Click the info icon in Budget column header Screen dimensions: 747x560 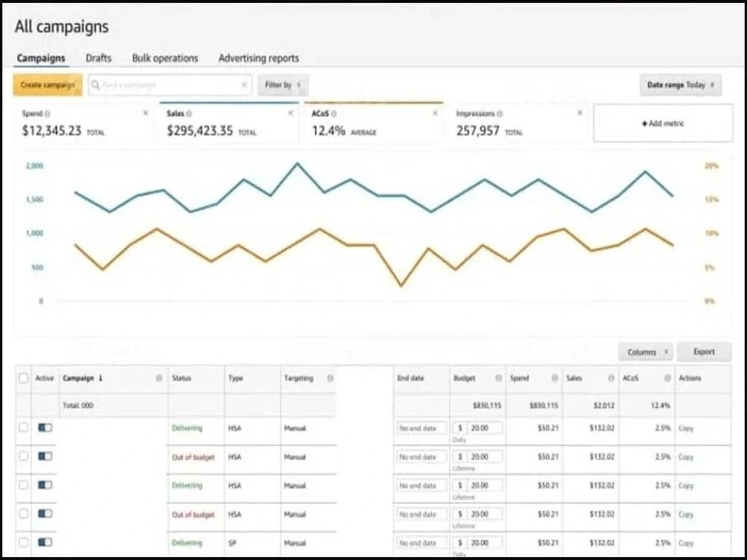(498, 378)
